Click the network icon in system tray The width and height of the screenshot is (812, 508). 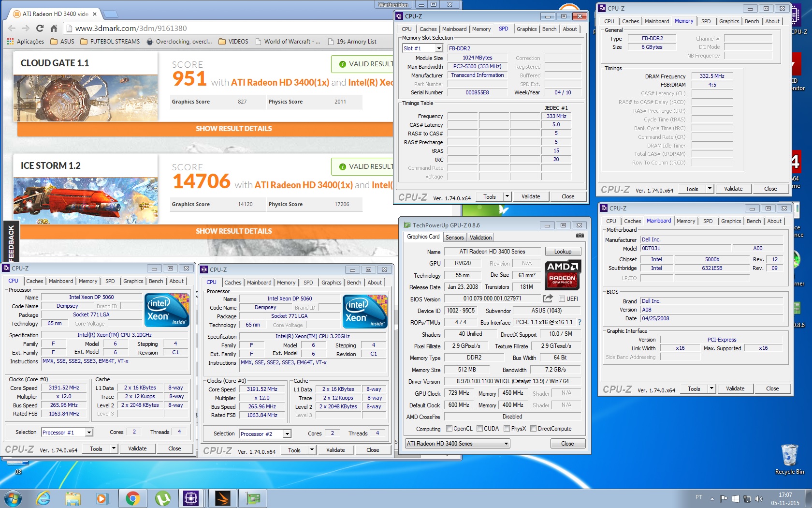747,498
